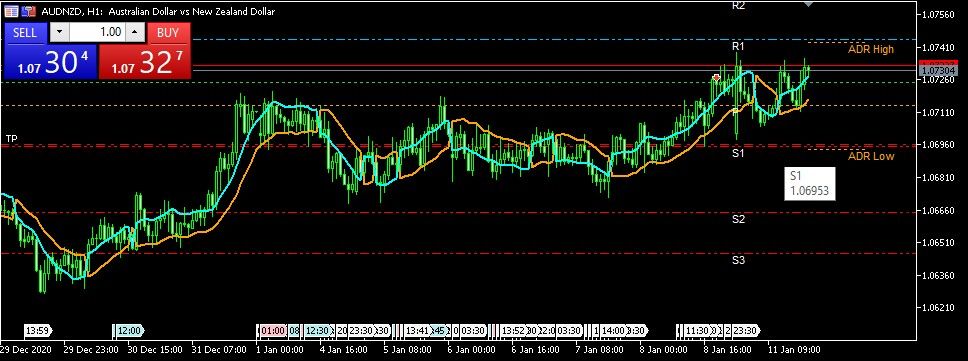The width and height of the screenshot is (968, 361).
Task: Select the pink 01:00 event flag
Action: tap(272, 331)
